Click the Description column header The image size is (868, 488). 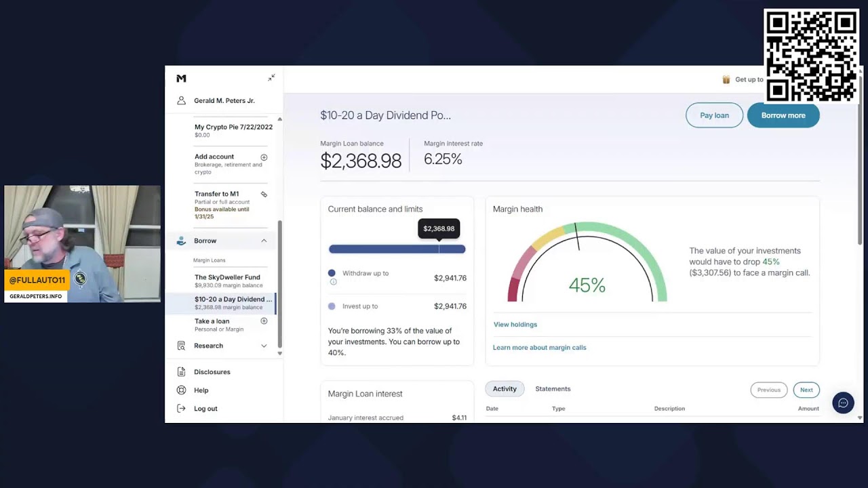pos(669,409)
